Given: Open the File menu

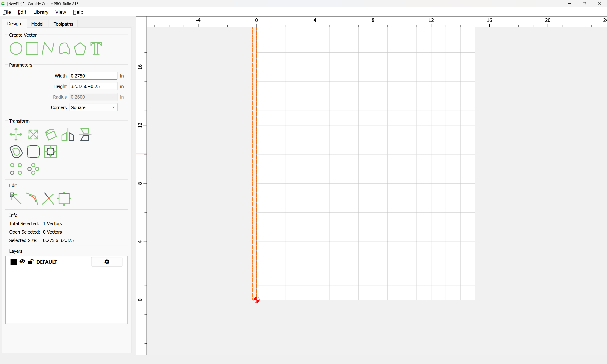Looking at the screenshot, I should tap(7, 12).
